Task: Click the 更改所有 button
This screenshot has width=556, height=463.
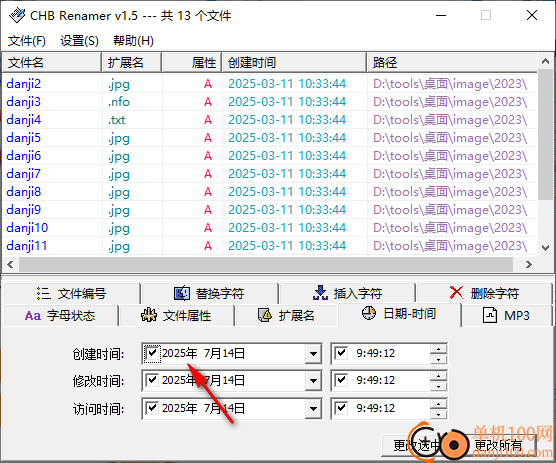Action: tap(498, 445)
